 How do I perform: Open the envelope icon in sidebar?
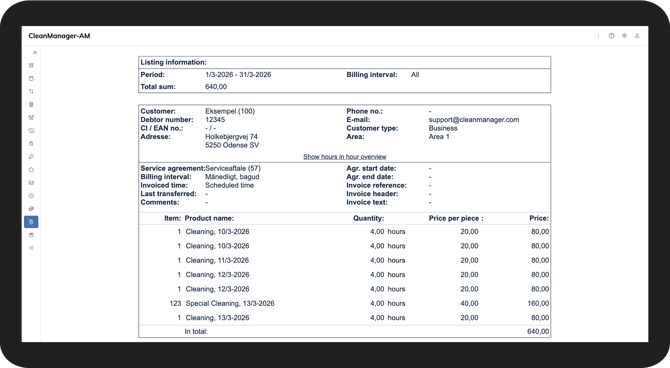point(31,183)
